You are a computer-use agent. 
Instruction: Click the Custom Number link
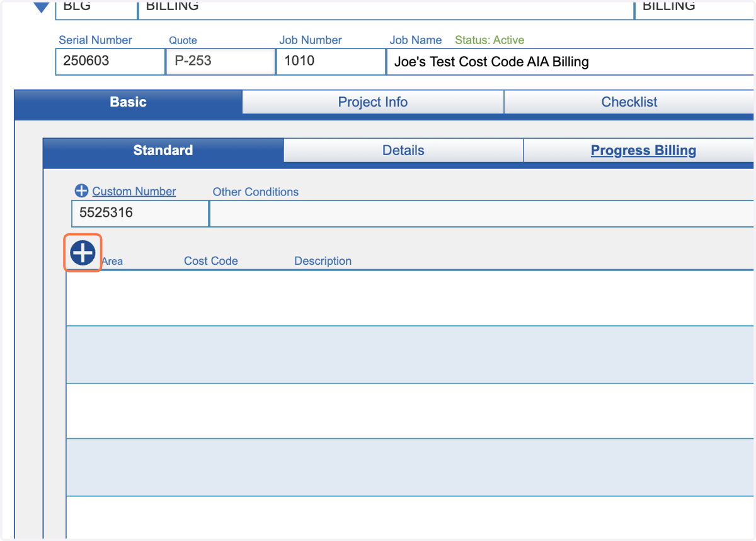134,191
